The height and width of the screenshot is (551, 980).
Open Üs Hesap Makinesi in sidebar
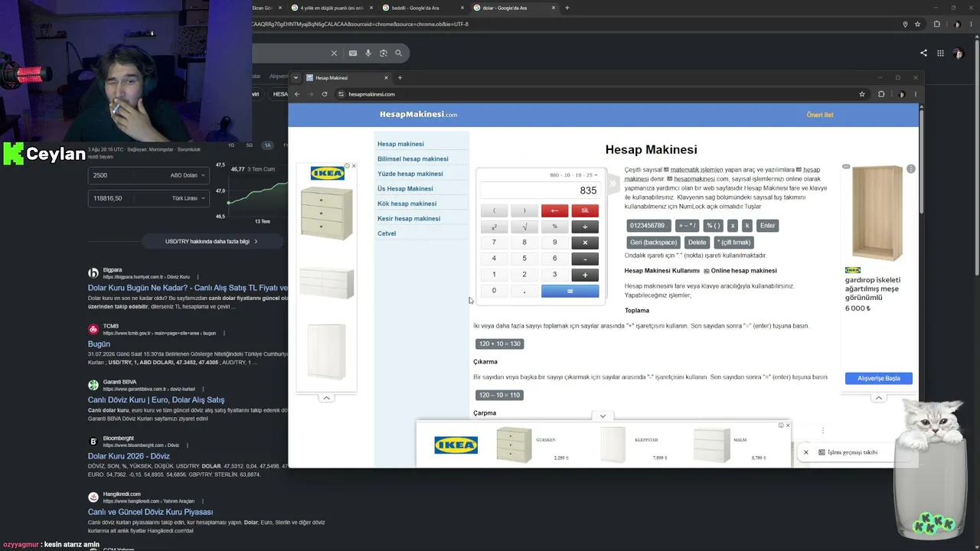405,189
